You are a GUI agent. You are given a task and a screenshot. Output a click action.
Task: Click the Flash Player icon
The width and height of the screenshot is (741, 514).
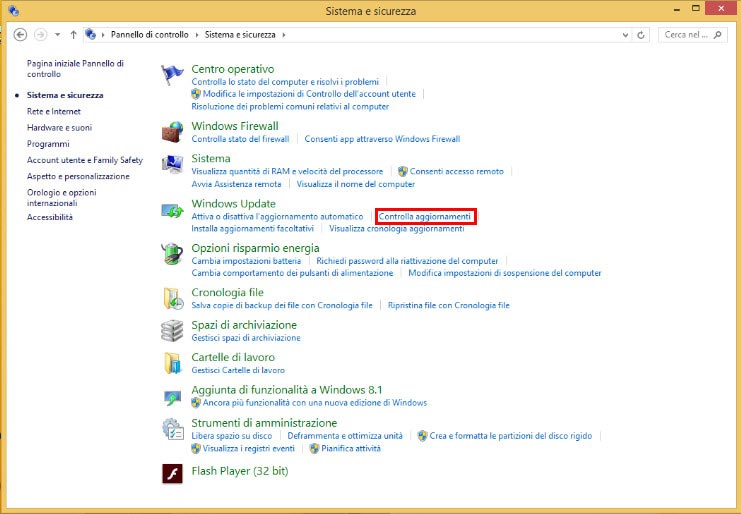[172, 473]
